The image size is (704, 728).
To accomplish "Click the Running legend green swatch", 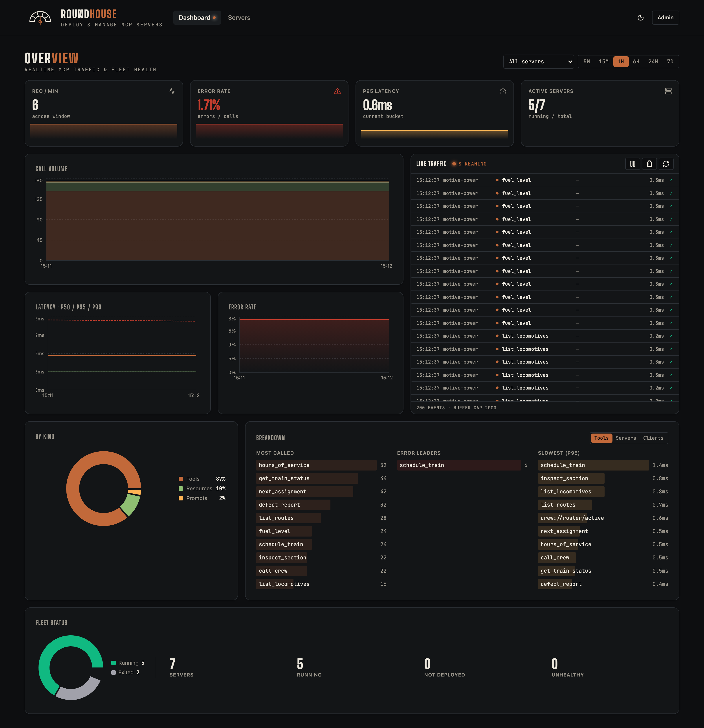I will click(114, 663).
